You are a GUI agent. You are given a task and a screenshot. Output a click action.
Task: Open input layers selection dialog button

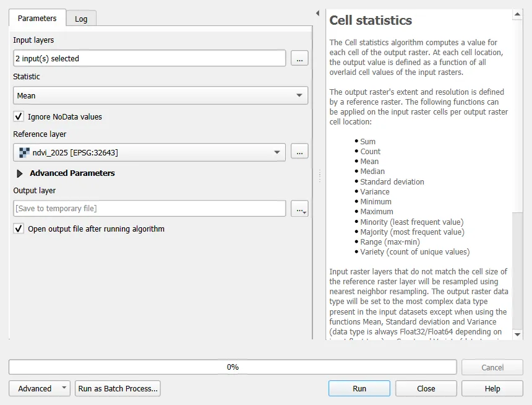(299, 58)
